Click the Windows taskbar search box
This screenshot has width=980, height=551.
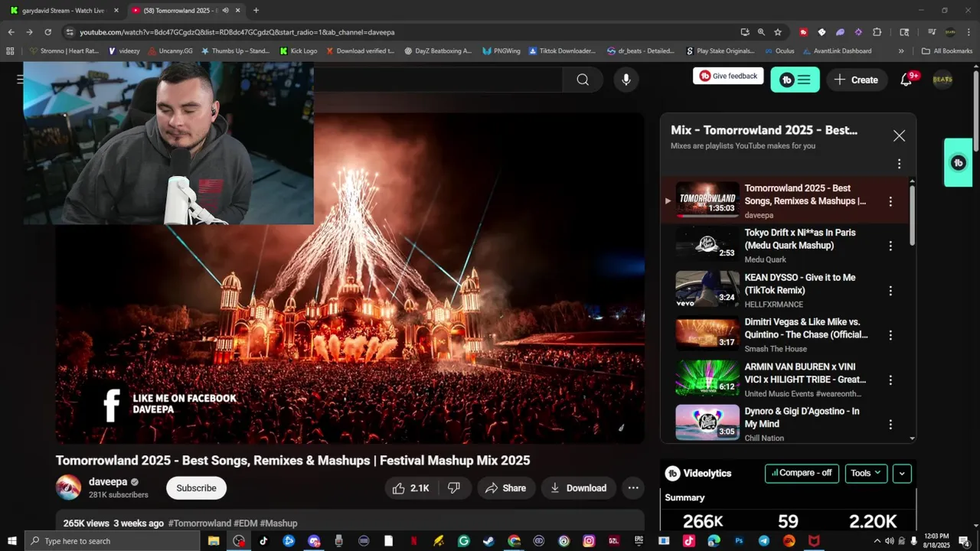(x=112, y=541)
